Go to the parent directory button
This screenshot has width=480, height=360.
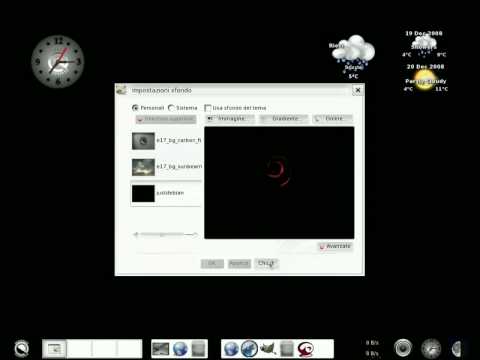[166, 119]
